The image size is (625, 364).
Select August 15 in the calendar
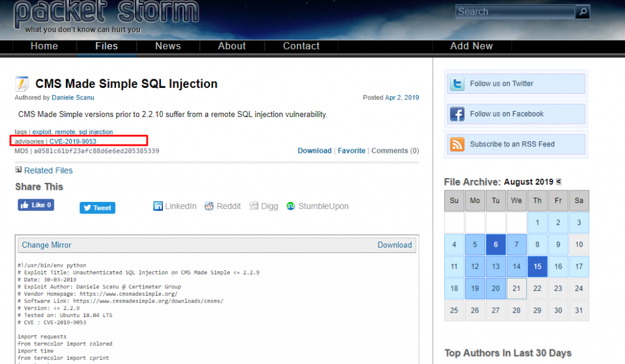tap(537, 266)
